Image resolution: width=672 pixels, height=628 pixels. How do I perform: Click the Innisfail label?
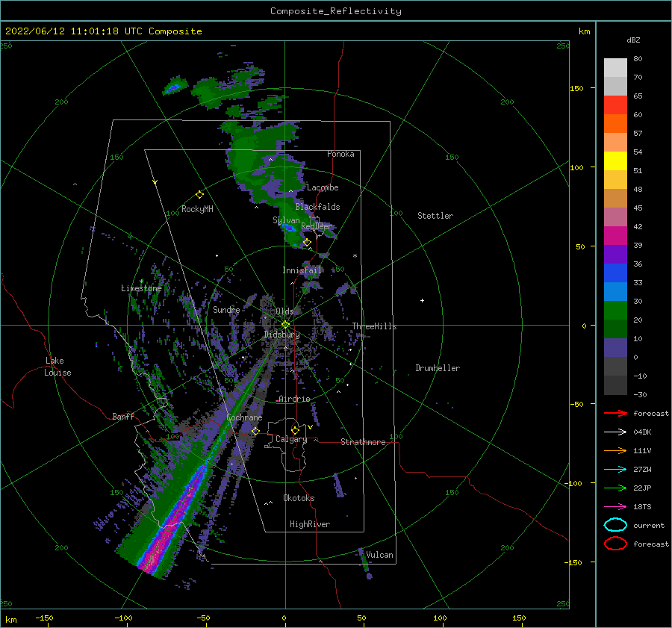point(302,270)
